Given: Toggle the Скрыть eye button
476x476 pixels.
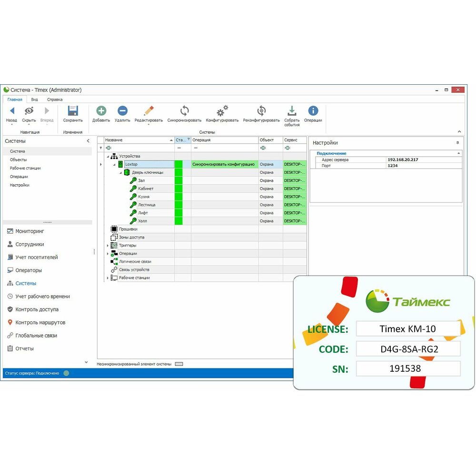Looking at the screenshot, I should [x=29, y=111].
